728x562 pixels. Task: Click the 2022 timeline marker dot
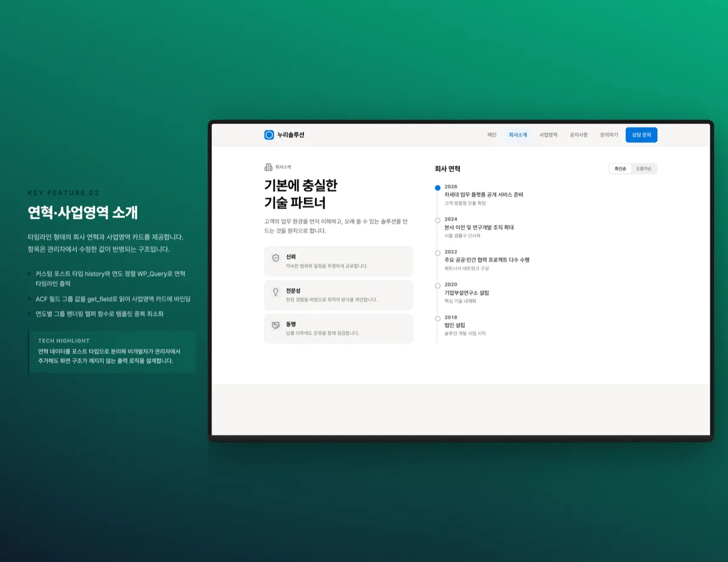pos(437,252)
